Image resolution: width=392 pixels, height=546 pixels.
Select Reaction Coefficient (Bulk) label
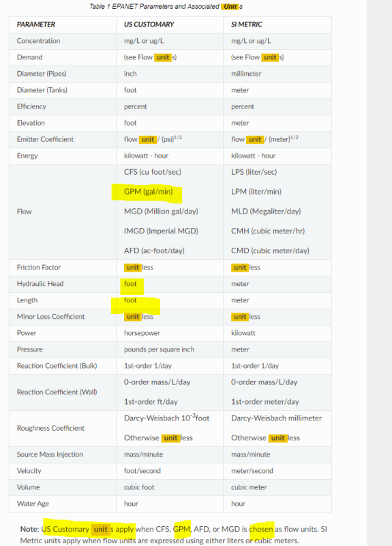(57, 366)
